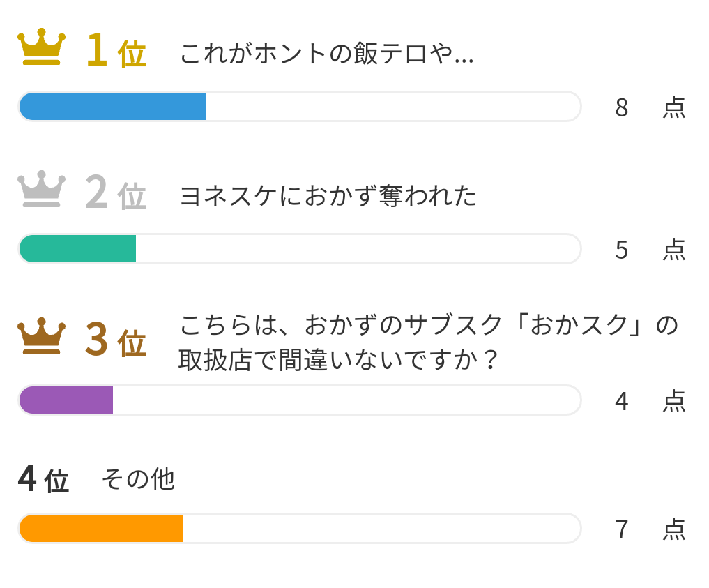Click the purple progress bar fill
Image resolution: width=709 pixels, height=588 pixels.
66,400
